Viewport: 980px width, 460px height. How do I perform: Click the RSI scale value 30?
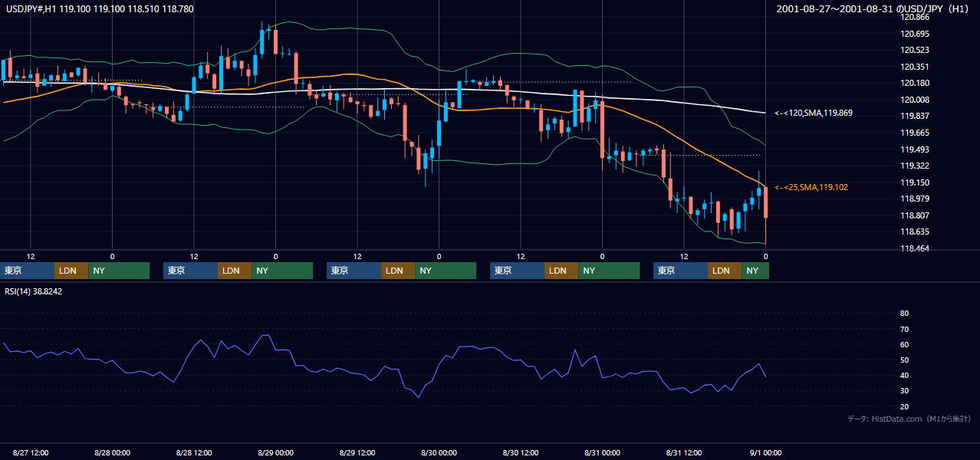905,390
